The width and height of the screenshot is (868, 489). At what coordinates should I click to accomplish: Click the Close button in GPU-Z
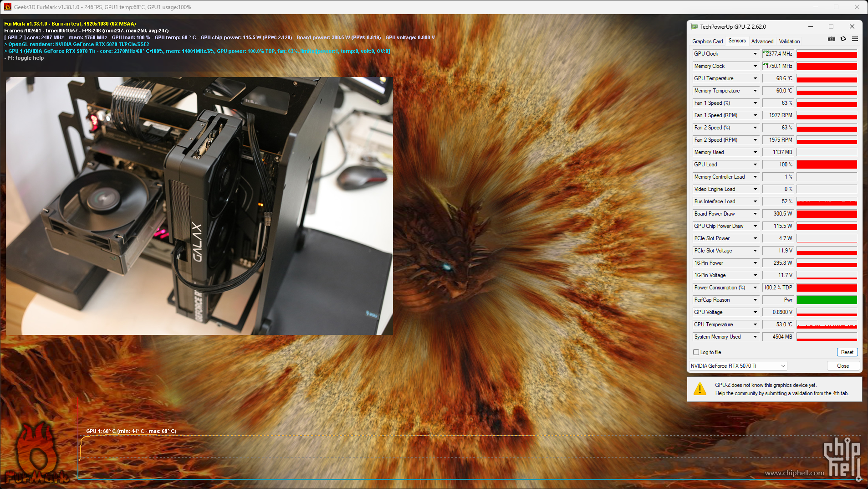[843, 366]
